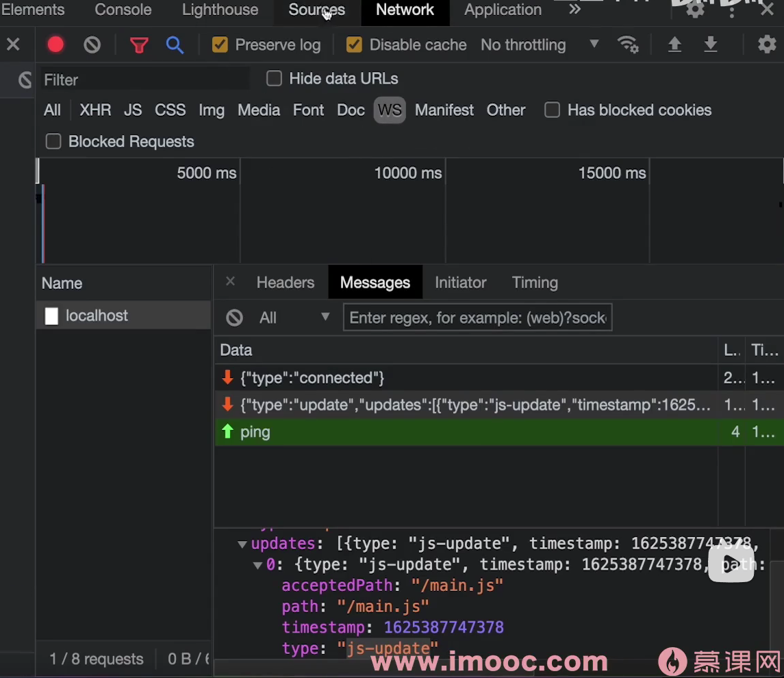Switch to the Sources tab
The height and width of the screenshot is (678, 784).
pyautogui.click(x=316, y=10)
